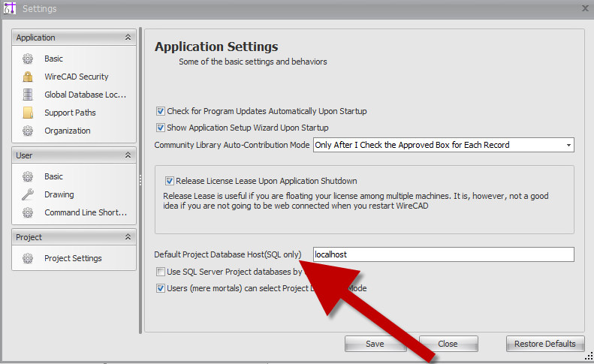
Task: Open Project Settings page
Action: [x=73, y=258]
